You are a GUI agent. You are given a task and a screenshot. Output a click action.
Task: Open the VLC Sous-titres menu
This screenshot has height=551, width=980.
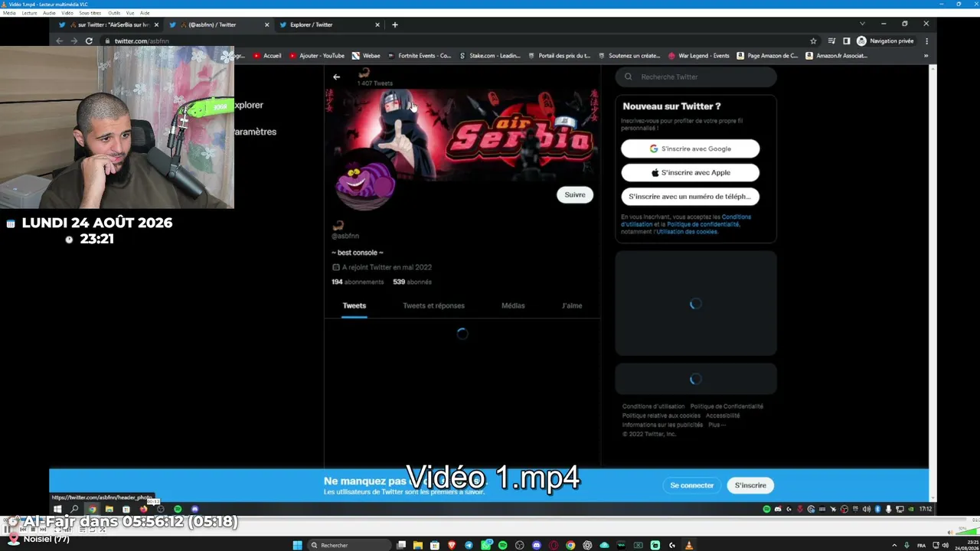90,13
